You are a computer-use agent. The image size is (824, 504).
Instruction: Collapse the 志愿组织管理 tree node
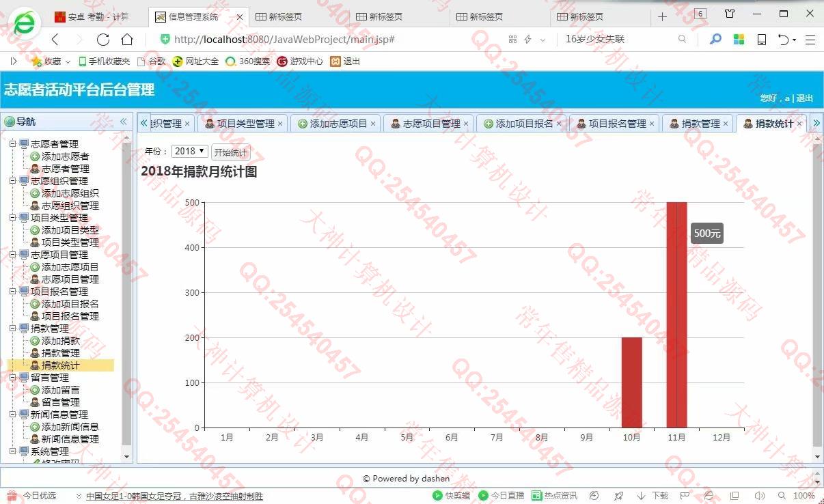[x=12, y=181]
